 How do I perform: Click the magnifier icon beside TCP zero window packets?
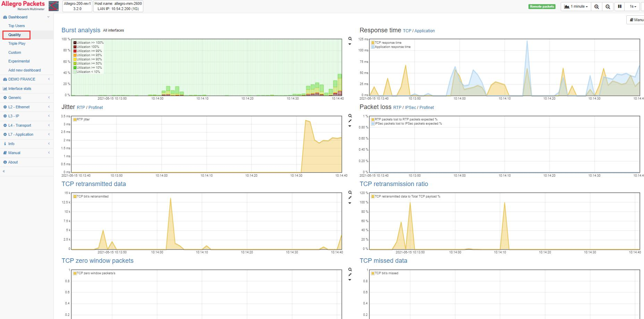coord(350,270)
